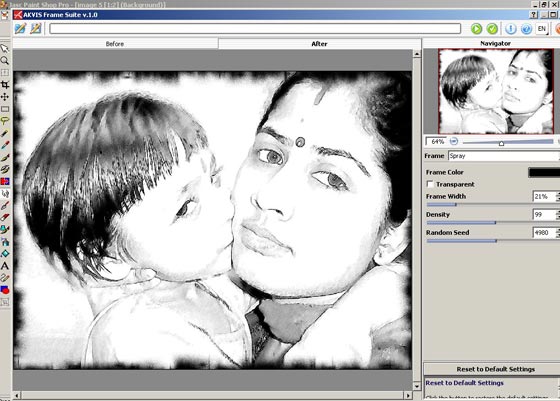
Task: Open the EN language selector
Action: 542,29
